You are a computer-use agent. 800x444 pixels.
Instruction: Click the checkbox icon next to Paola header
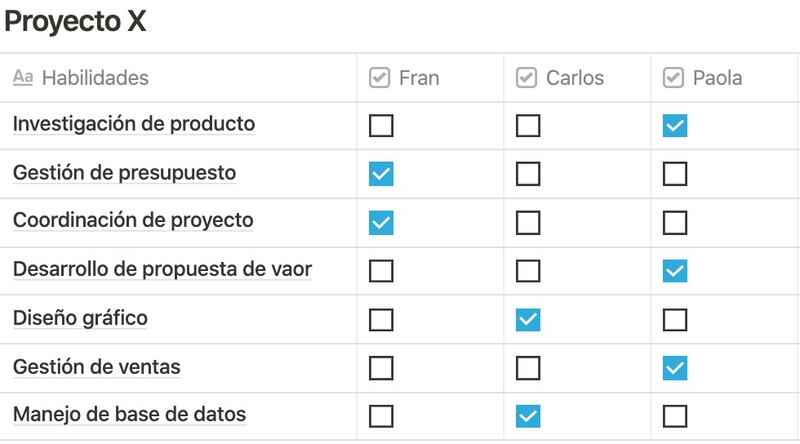674,78
